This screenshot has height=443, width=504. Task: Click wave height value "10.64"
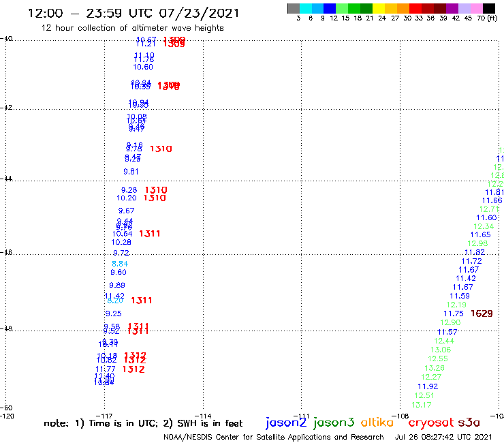point(122,234)
